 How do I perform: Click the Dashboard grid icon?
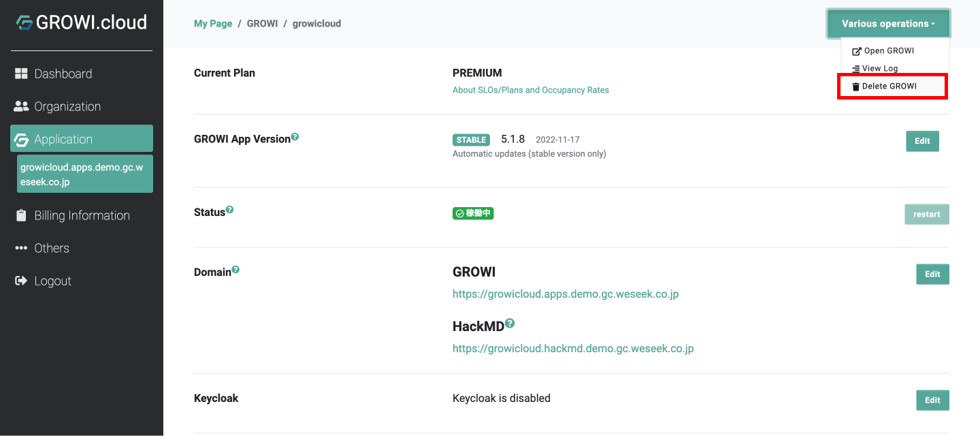(x=21, y=74)
